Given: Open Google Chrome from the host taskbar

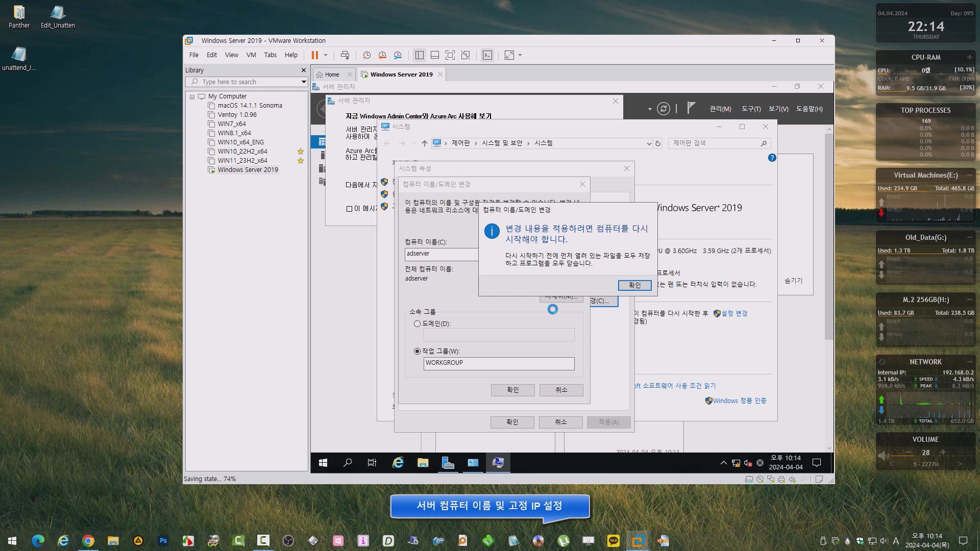Looking at the screenshot, I should point(88,541).
